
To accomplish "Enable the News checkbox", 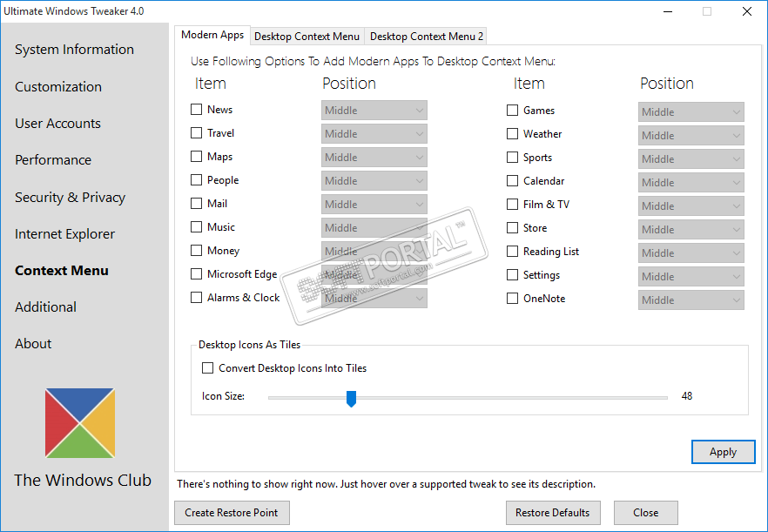I will coord(197,109).
